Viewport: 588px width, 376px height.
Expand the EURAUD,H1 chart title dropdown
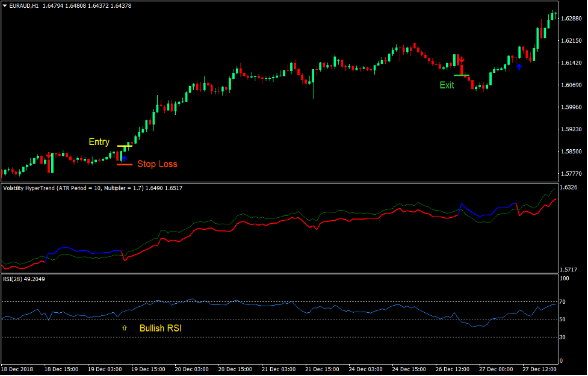click(x=5, y=4)
